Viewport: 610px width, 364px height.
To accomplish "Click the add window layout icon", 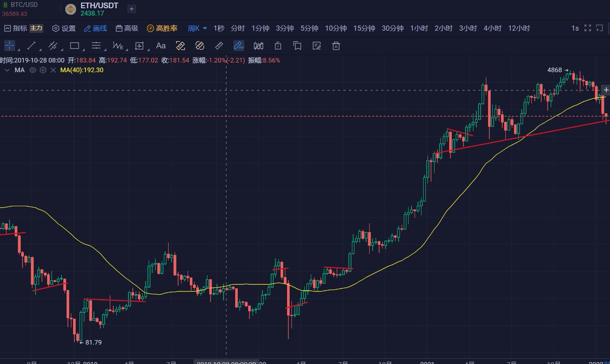I will click(600, 28).
